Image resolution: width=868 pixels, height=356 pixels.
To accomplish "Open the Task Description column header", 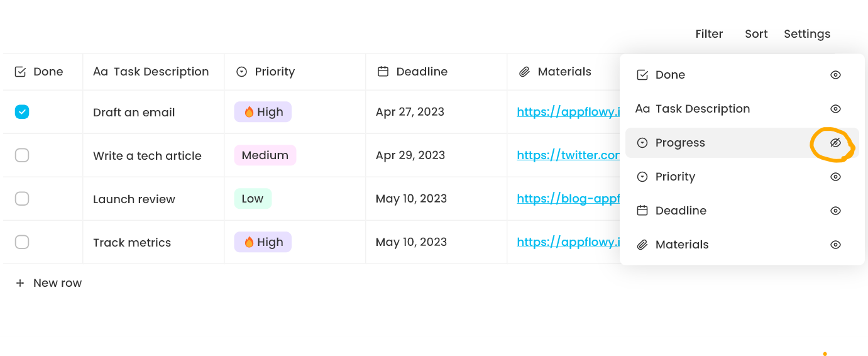I will click(160, 72).
